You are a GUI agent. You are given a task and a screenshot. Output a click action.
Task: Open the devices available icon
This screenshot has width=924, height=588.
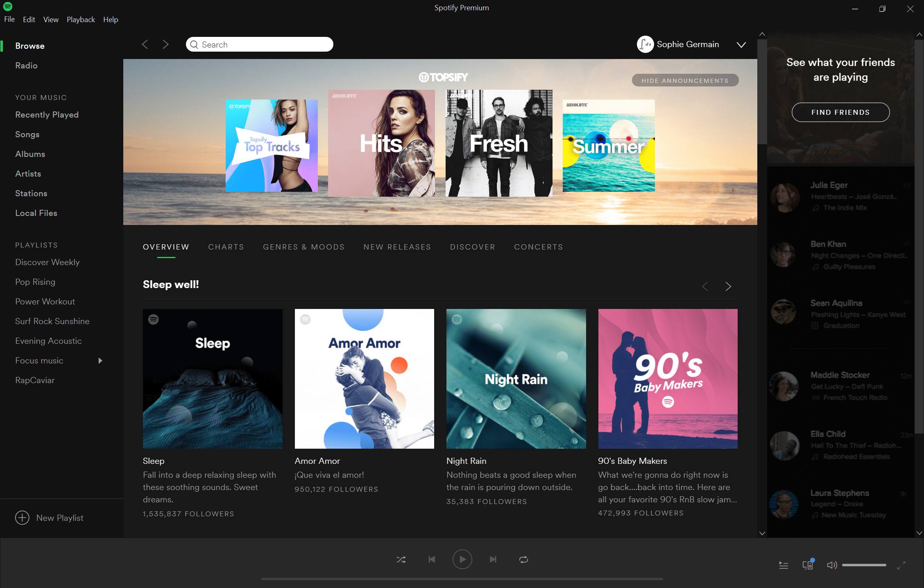[808, 565]
